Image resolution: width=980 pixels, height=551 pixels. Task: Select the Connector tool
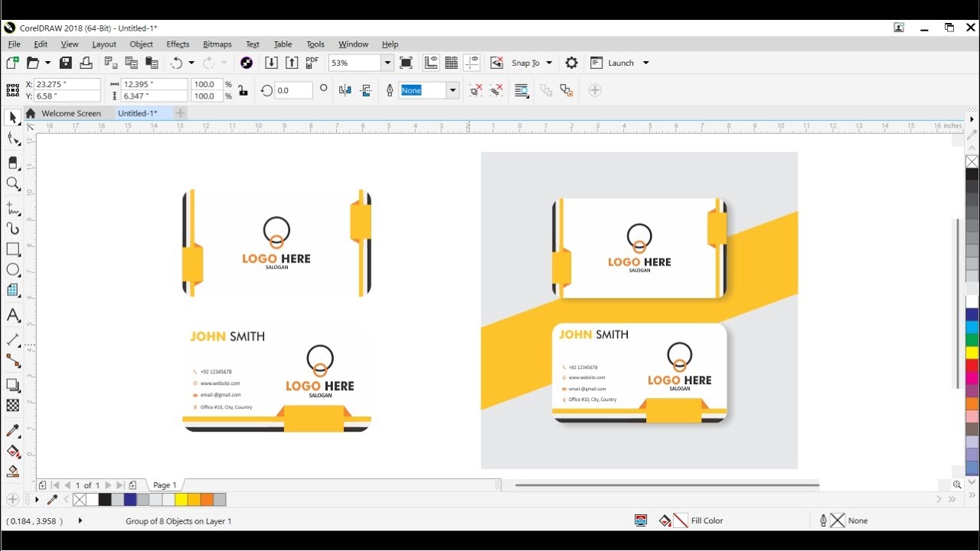[12, 360]
